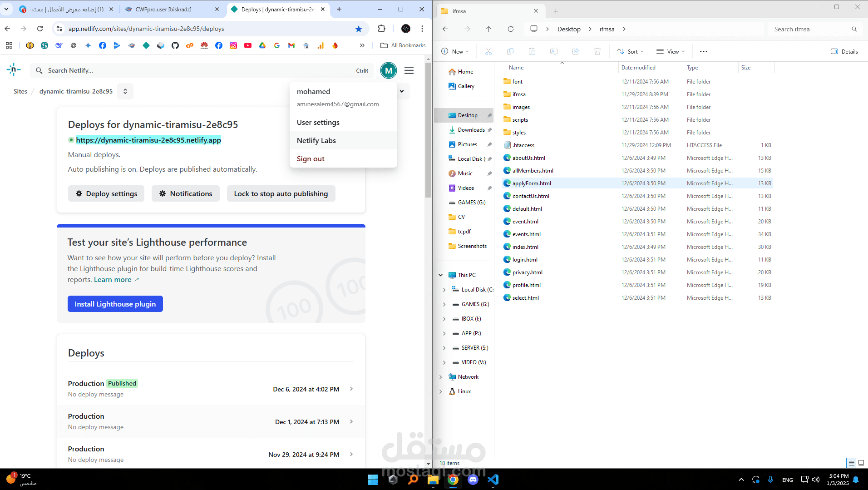
Task: Open the See more options ellipsis in File Explorer
Action: [704, 52]
